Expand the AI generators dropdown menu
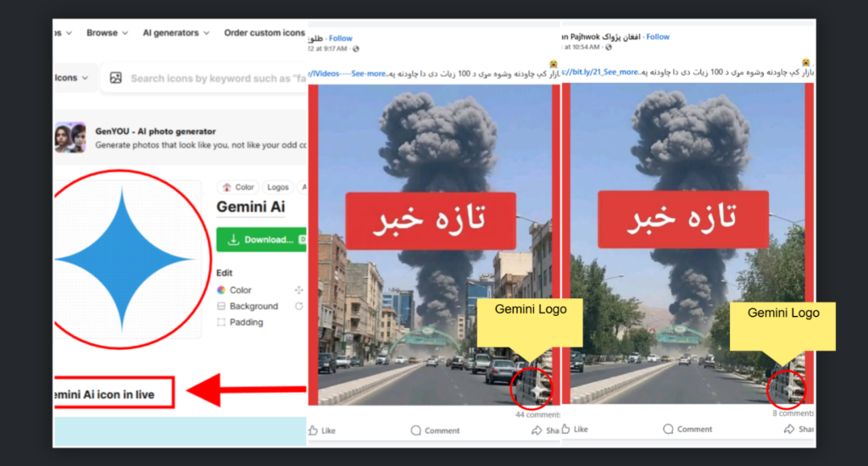 175,33
